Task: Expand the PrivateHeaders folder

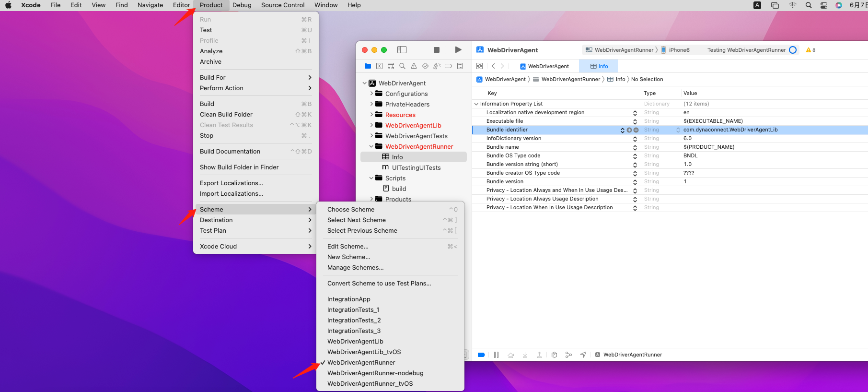Action: [x=371, y=104]
